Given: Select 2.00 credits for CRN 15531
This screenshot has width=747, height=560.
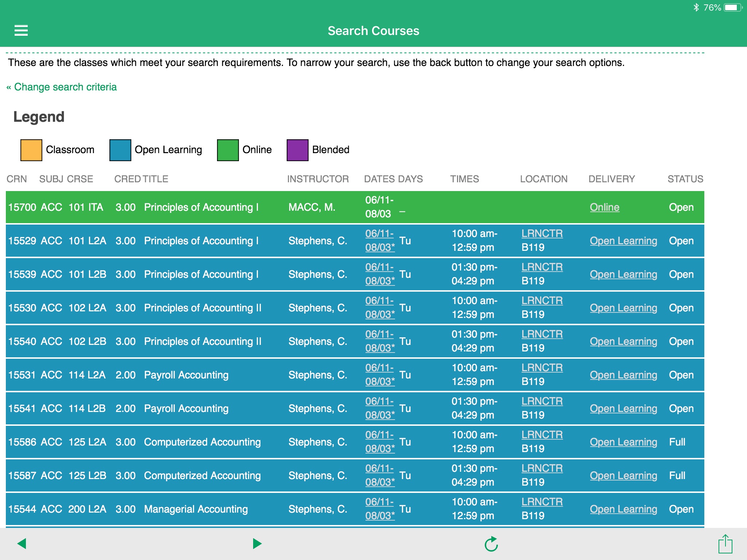Looking at the screenshot, I should pos(125,375).
